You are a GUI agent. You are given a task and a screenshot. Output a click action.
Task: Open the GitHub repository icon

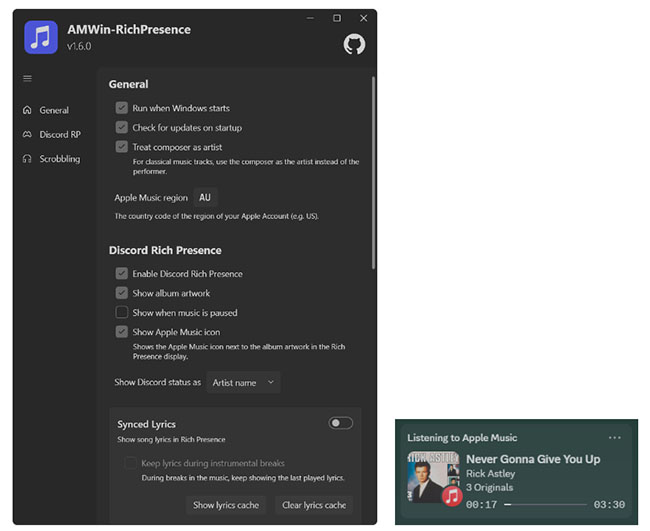coord(354,44)
